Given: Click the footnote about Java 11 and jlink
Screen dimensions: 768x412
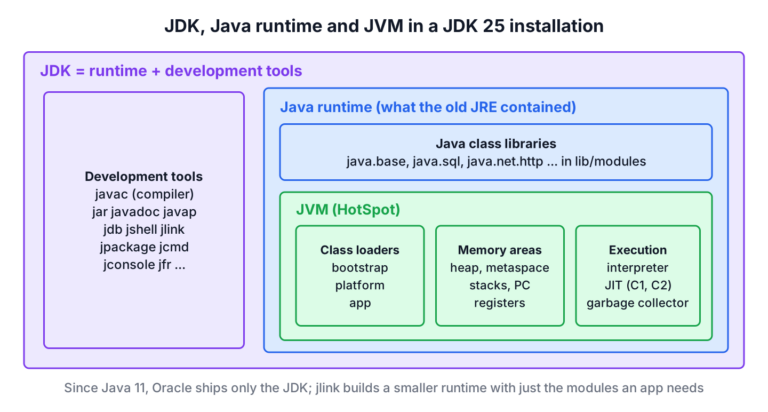Looking at the screenshot, I should tap(384, 388).
